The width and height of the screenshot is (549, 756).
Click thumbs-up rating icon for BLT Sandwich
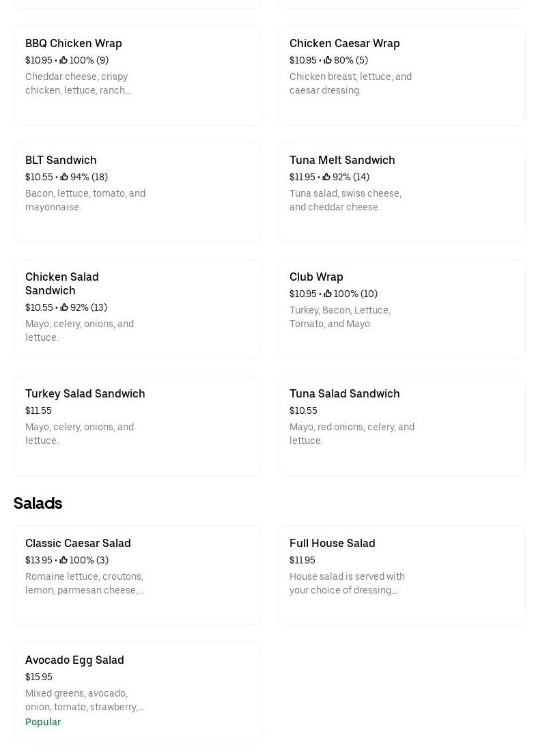[x=64, y=177]
